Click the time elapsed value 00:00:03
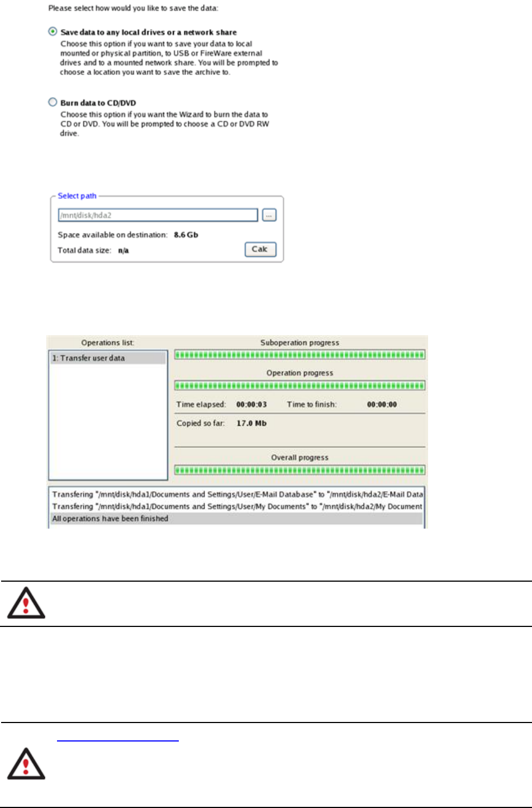 coord(251,405)
